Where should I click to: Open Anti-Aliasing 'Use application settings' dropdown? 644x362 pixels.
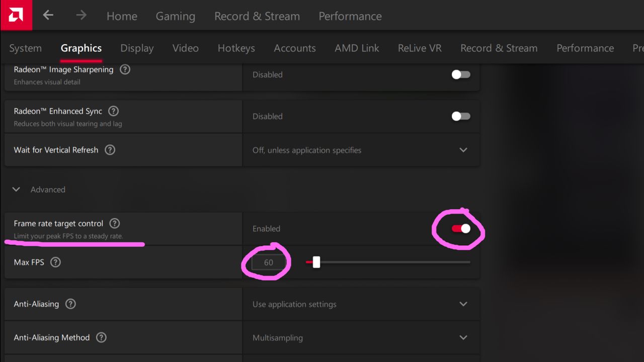(361, 304)
